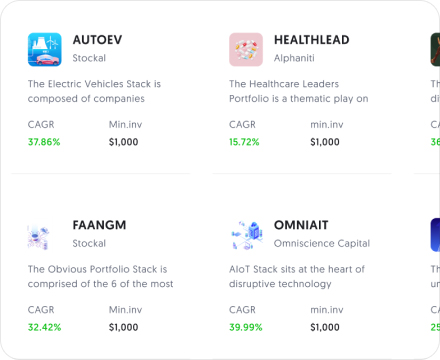This screenshot has width=440, height=360.
Task: Click Stockal under AUTOEV
Action: coord(89,58)
